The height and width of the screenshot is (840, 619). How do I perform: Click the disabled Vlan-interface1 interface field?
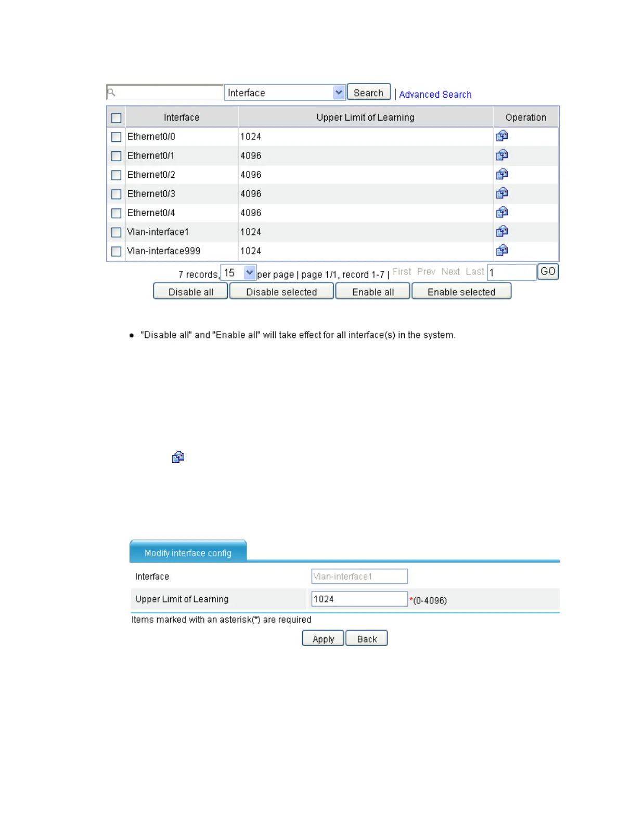[359, 576]
